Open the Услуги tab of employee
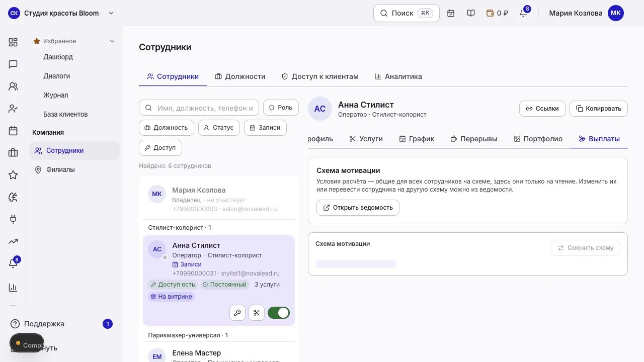644x362 pixels. [x=366, y=139]
